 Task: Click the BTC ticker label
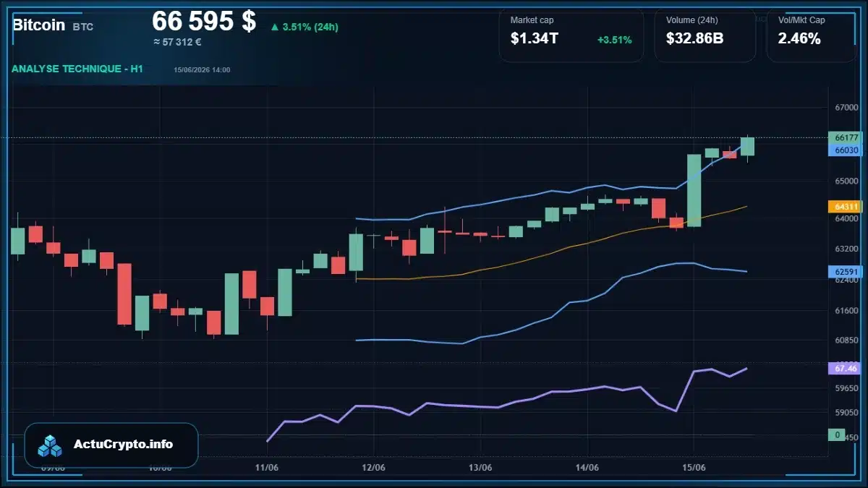point(82,27)
